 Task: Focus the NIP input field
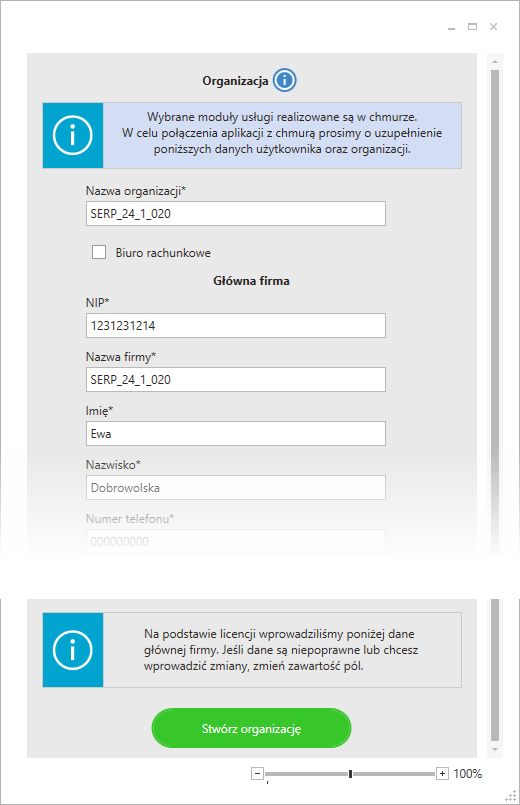236,325
